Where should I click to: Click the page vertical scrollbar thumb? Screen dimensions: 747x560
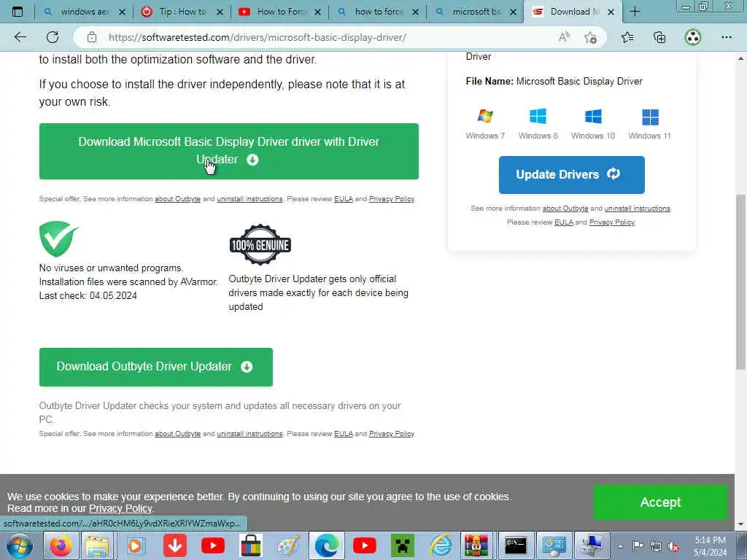(740, 282)
